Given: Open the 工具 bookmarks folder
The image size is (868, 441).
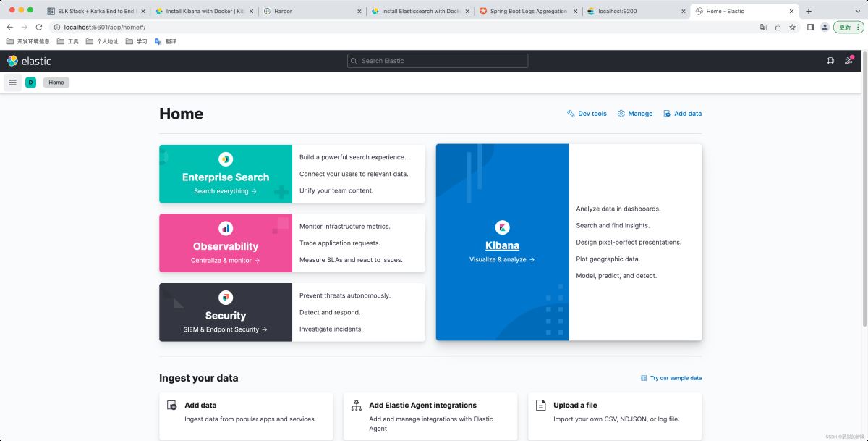Looking at the screenshot, I should click(x=68, y=41).
